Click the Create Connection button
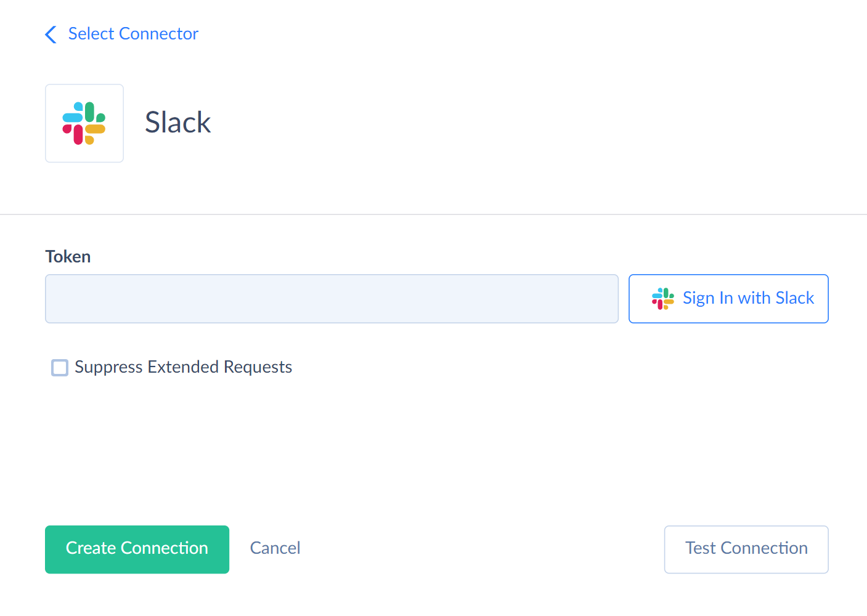The width and height of the screenshot is (867, 616). 137,549
